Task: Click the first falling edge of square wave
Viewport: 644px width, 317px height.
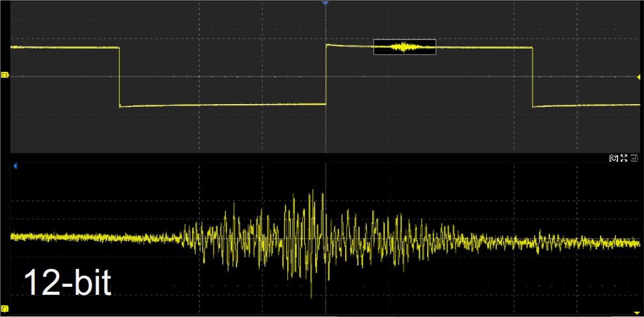Action: click(x=119, y=77)
